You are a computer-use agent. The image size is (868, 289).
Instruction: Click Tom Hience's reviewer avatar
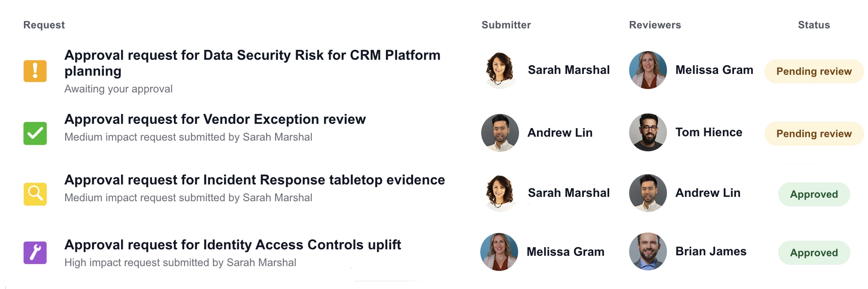coord(648,132)
